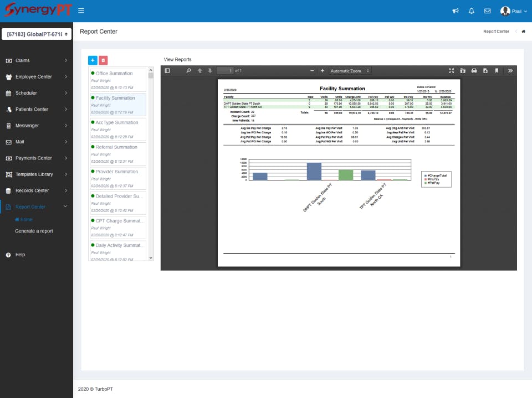Viewport: 532px width, 398px height.
Task: Click the report list scrollbar down arrow
Action: (151, 258)
